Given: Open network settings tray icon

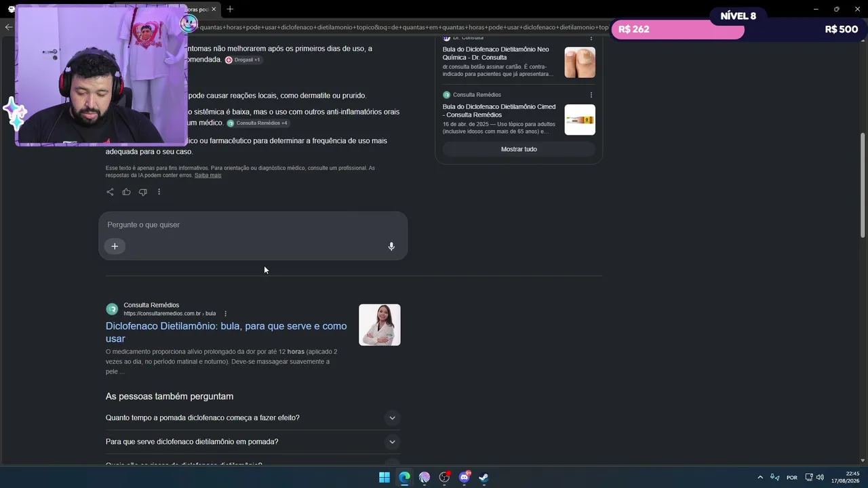Looking at the screenshot, I should point(808,477).
